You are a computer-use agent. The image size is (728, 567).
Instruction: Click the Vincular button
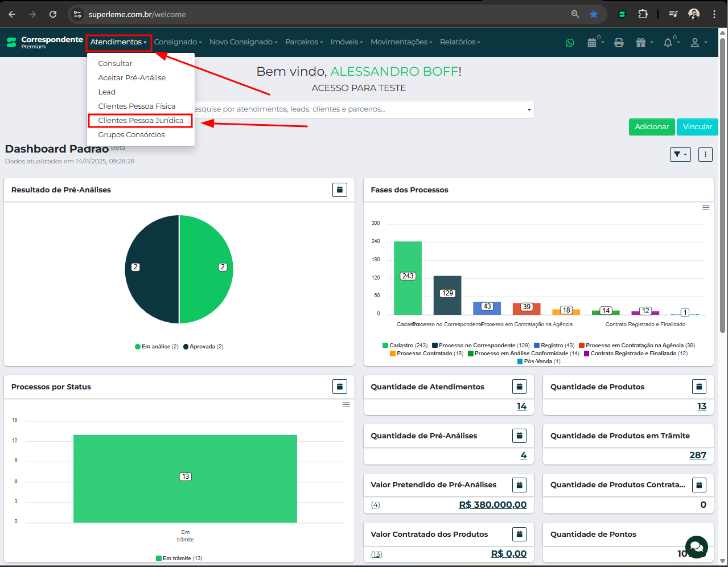[x=697, y=127]
